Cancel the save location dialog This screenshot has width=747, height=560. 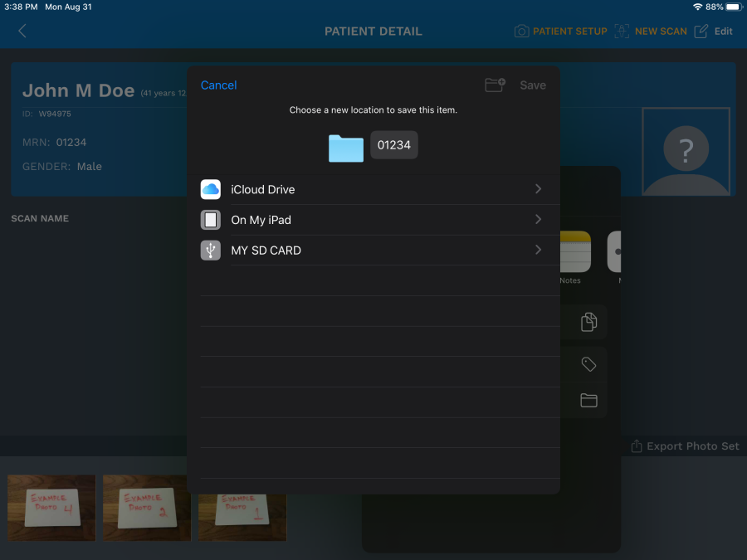pyautogui.click(x=219, y=85)
